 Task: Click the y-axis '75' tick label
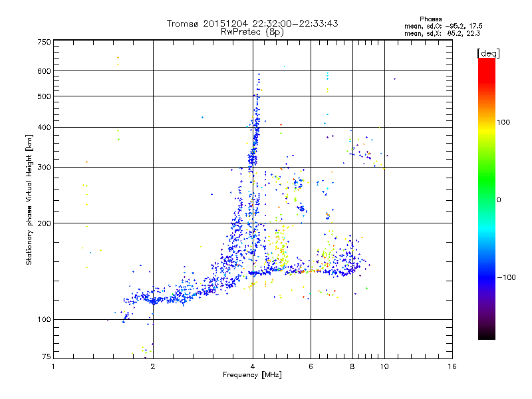pos(47,356)
